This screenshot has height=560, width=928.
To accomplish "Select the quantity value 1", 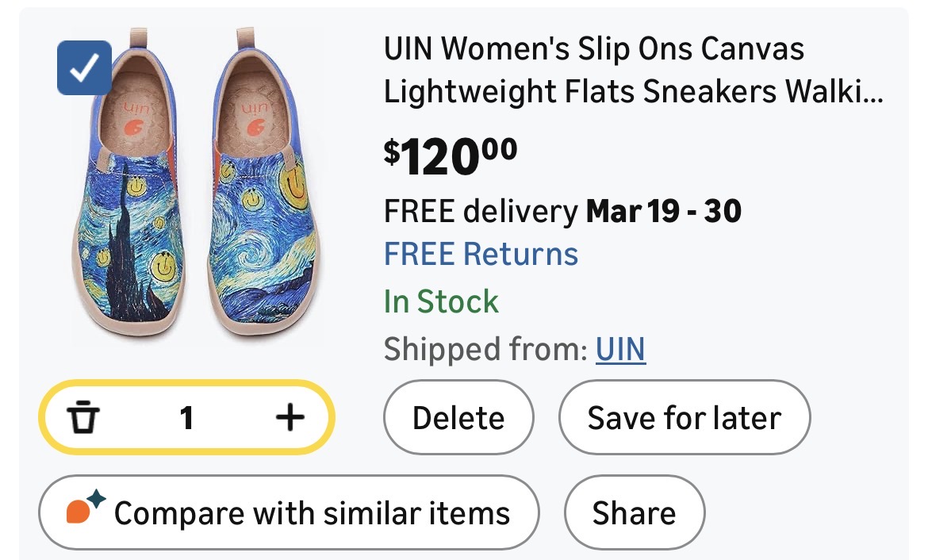I will tap(186, 417).
